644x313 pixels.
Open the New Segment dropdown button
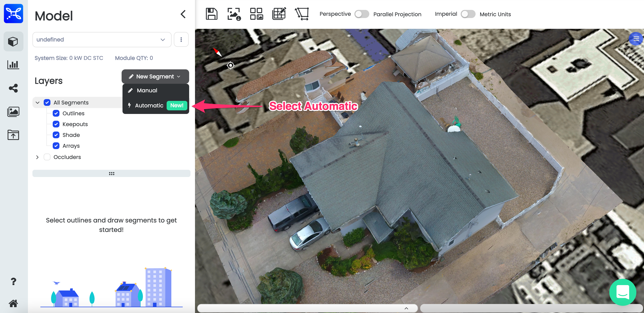[155, 77]
